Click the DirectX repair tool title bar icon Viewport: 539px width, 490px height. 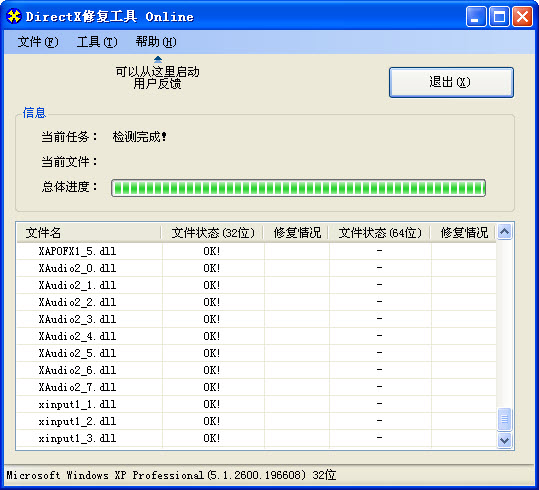coord(14,17)
